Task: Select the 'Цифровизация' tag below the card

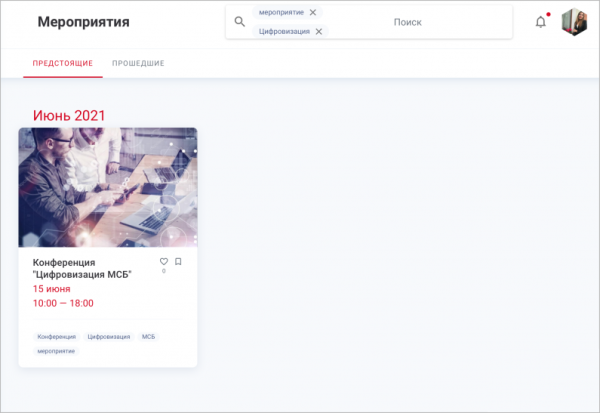Action: (x=109, y=336)
